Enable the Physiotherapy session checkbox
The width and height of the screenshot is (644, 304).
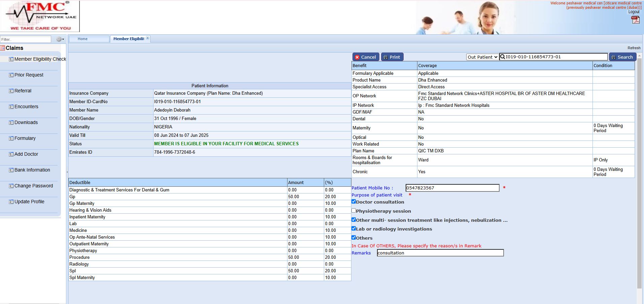pos(353,211)
